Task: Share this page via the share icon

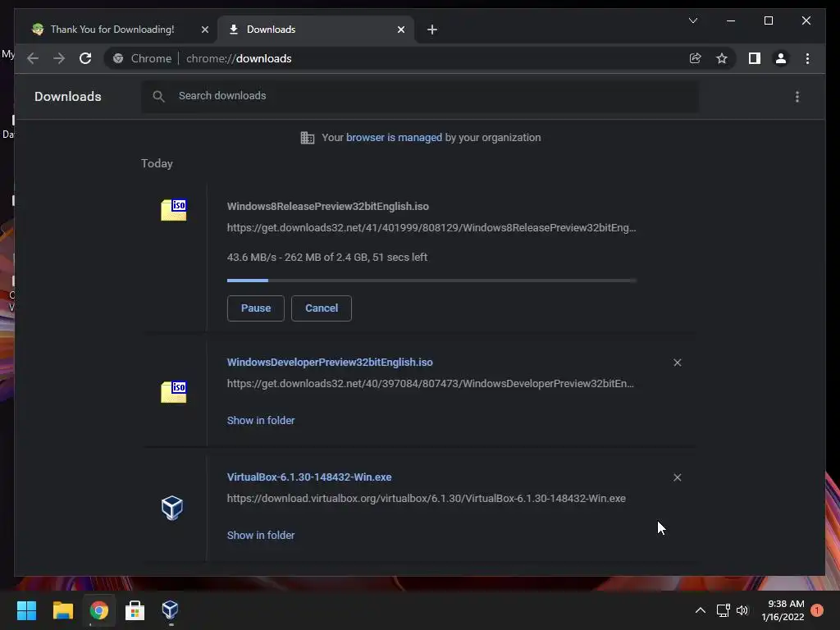Action: 695,58
